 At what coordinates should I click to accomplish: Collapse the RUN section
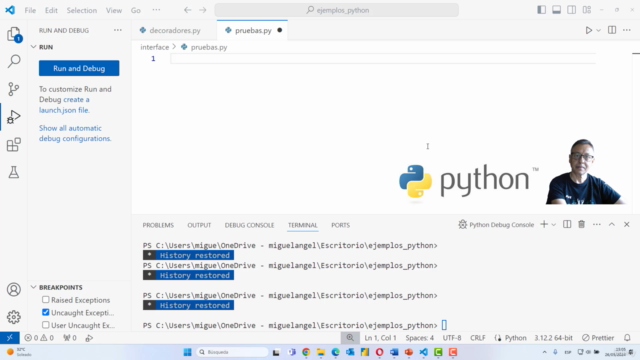(x=33, y=47)
